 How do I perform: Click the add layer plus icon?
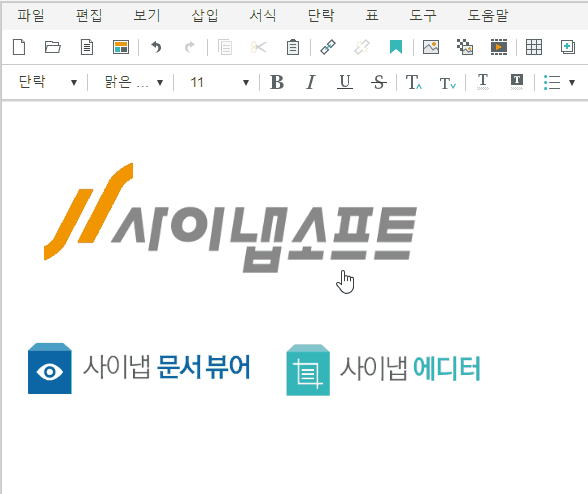coord(568,47)
